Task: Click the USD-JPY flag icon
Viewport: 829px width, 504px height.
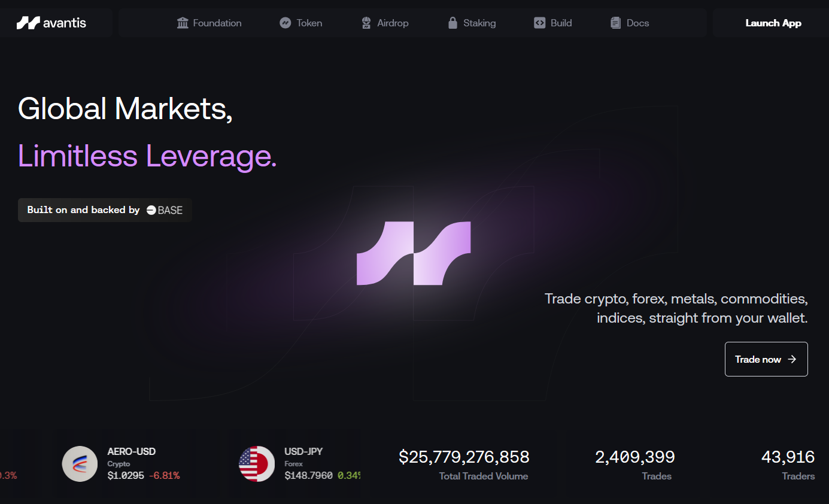Action: 257,464
